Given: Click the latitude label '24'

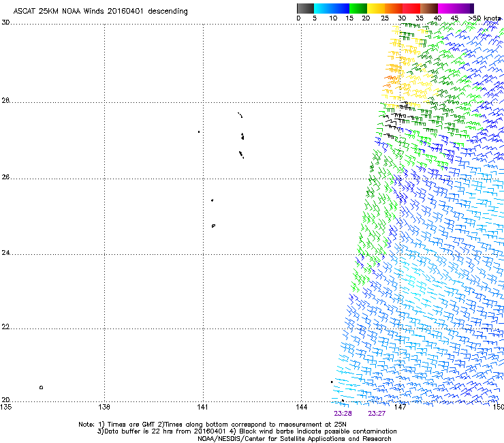Looking at the screenshot, I should [x=5, y=253].
